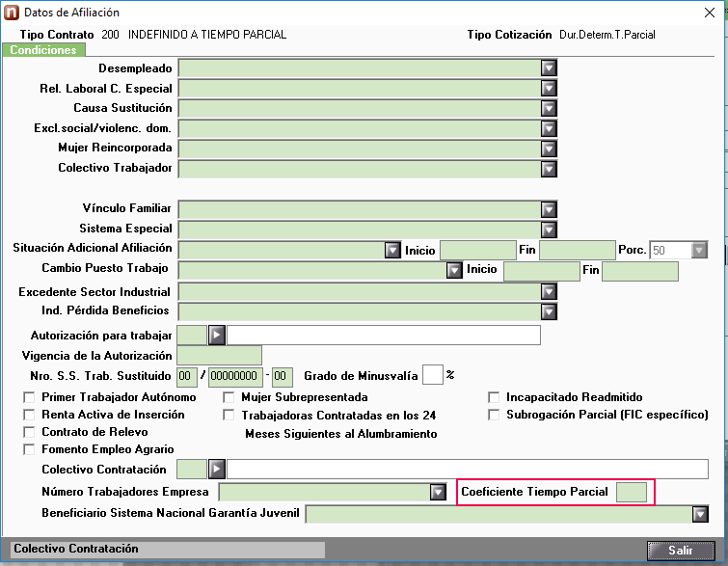Screen dimensions: 728x566
Task: Click Cambio Puesto Trabajo Inicio field
Action: click(541, 271)
